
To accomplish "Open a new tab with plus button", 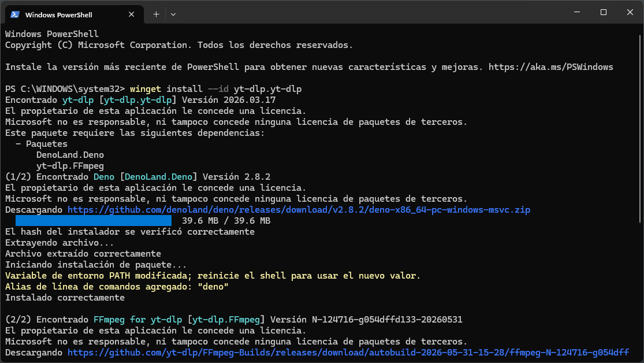I will click(x=156, y=14).
